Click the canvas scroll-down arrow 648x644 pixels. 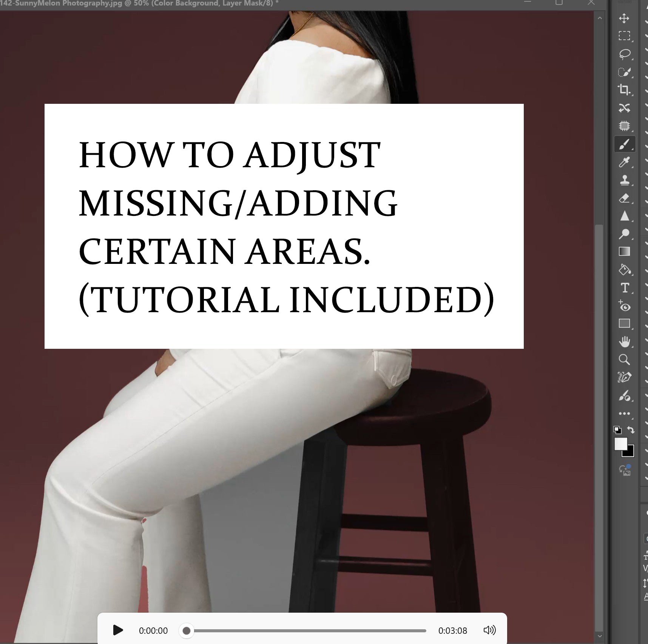[600, 636]
